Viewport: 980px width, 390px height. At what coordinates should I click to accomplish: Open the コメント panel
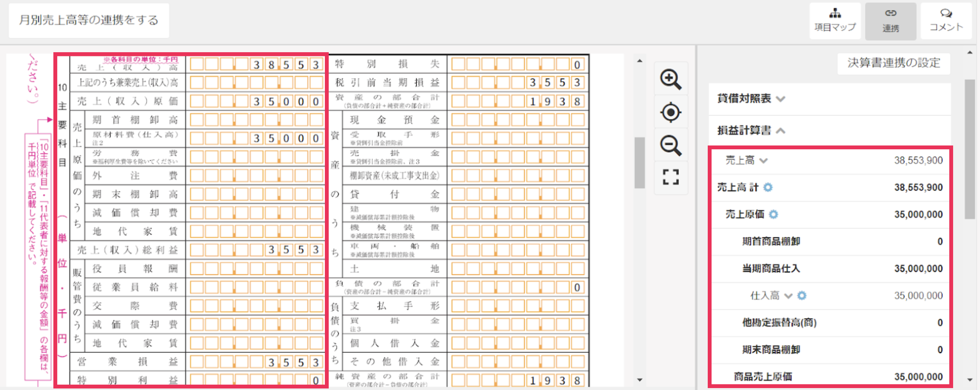click(946, 21)
